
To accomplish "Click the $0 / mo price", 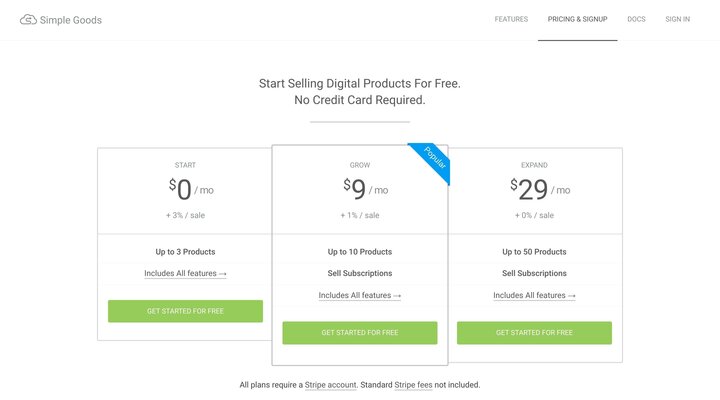I will click(185, 189).
